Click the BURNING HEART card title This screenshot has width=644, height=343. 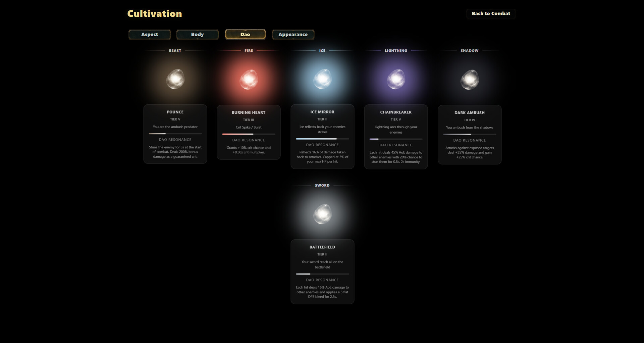pos(249,112)
